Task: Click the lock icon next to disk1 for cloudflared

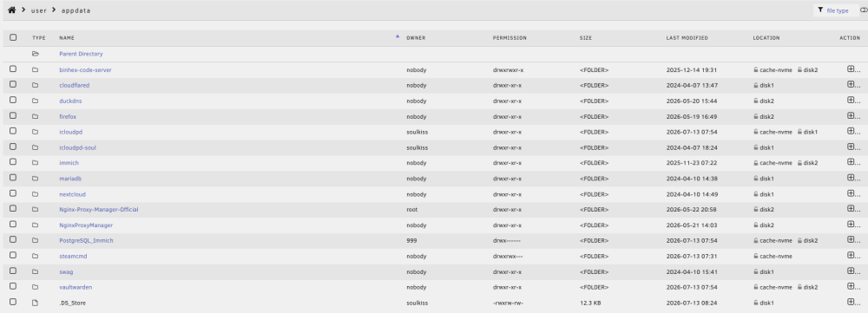Action: click(756, 86)
